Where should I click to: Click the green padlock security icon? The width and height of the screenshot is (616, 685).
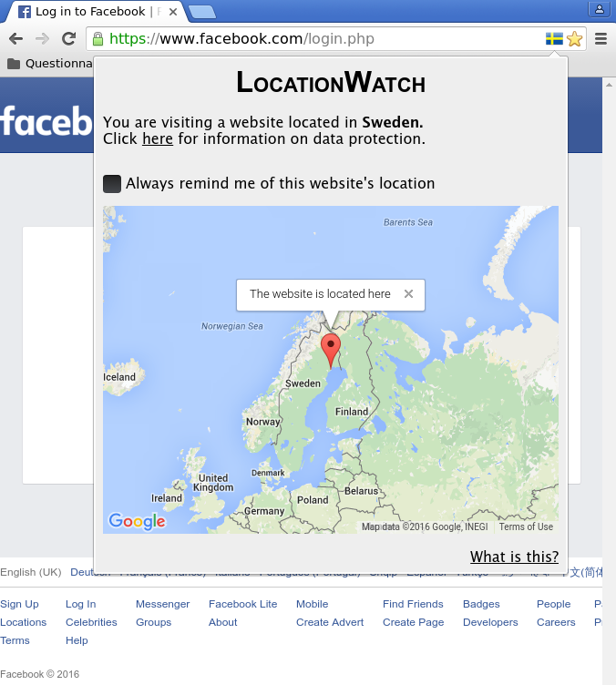pos(98,39)
